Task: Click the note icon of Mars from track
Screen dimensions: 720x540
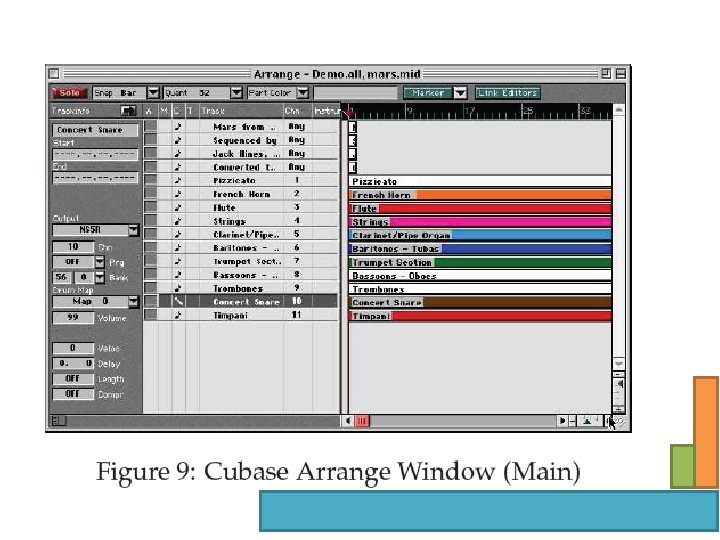Action: coord(178,127)
